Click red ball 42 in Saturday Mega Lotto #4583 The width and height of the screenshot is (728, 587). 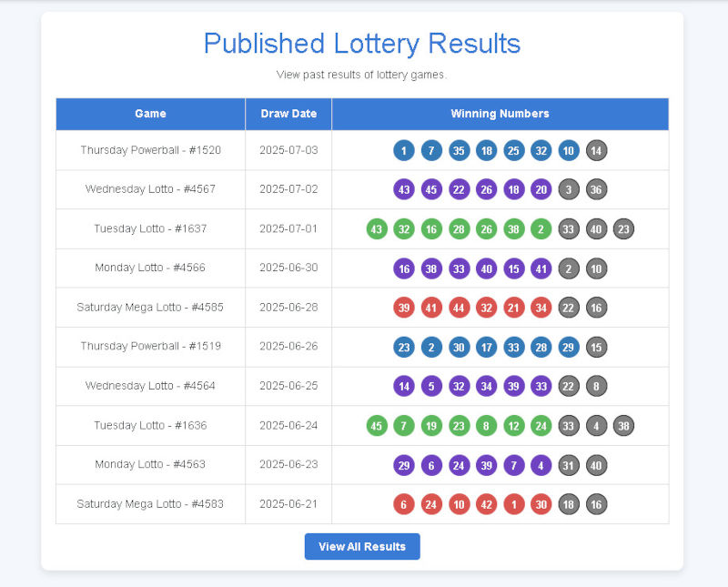(x=486, y=504)
